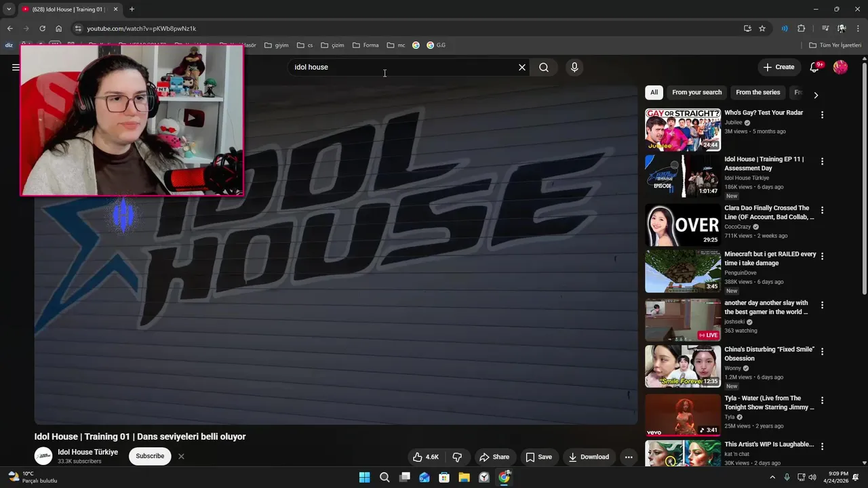Show more filter chips with arrow
This screenshot has width=868, height=488.
click(816, 95)
